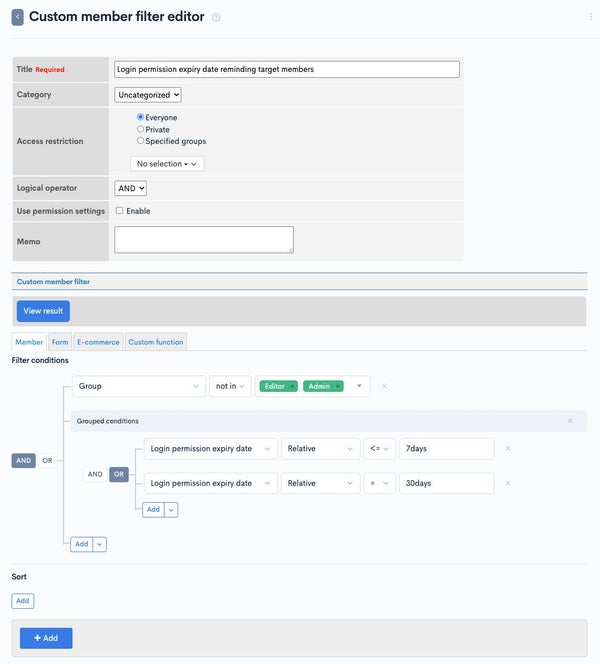Expand the outer filter Add arrow menu

coord(100,545)
